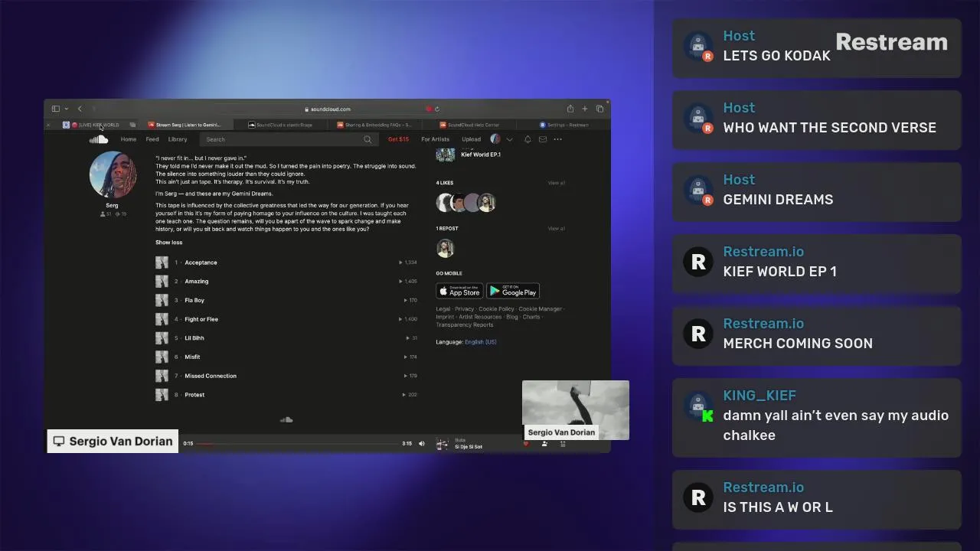Open the For Artists link
Screen dimensions: 980x551
(435, 139)
